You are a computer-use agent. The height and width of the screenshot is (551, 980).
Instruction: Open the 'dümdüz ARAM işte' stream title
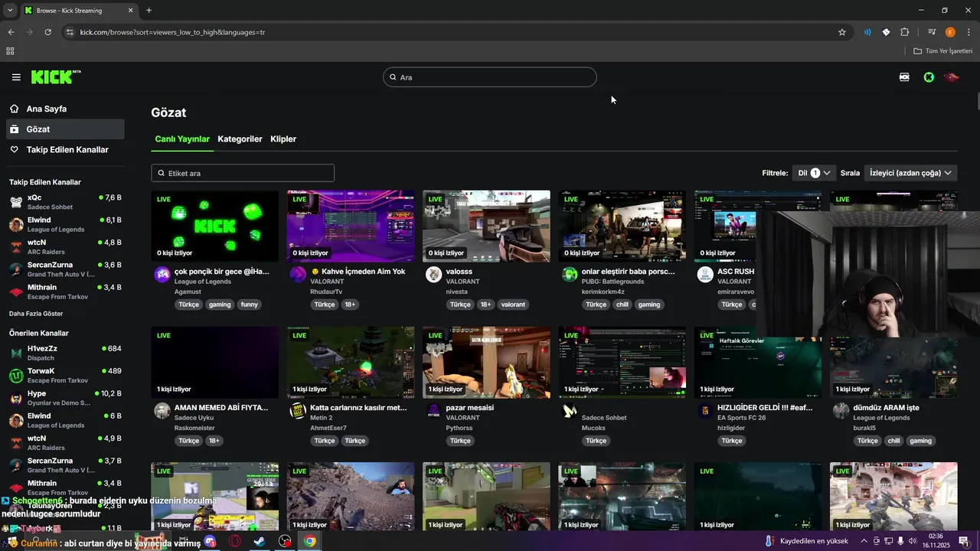pos(886,408)
